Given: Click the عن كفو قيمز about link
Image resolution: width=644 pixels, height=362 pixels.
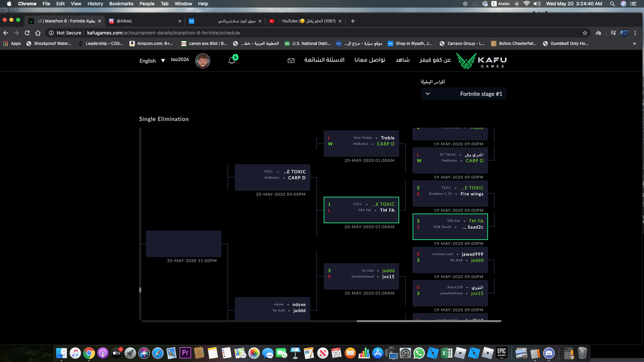Looking at the screenshot, I should point(435,60).
